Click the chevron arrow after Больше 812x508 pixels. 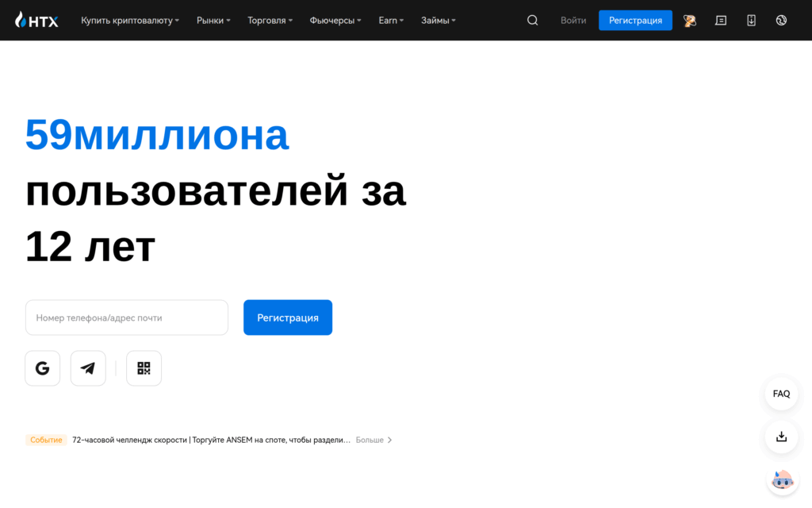(x=389, y=440)
